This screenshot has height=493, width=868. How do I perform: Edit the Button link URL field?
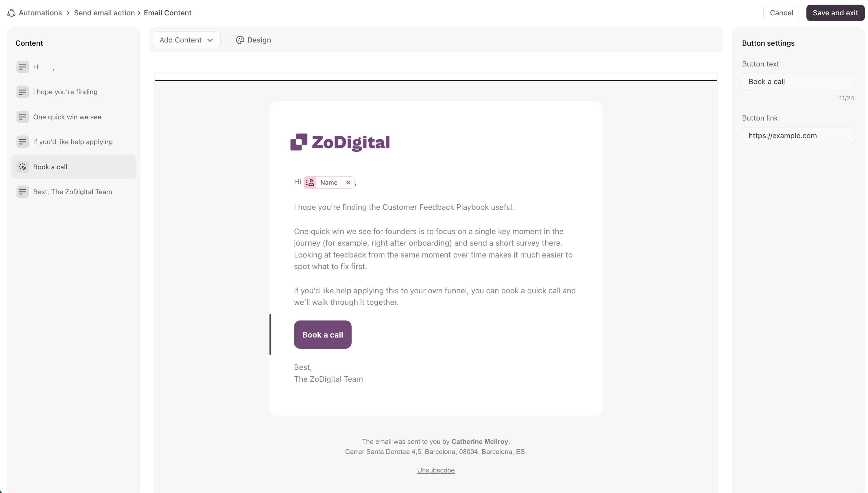click(x=797, y=136)
